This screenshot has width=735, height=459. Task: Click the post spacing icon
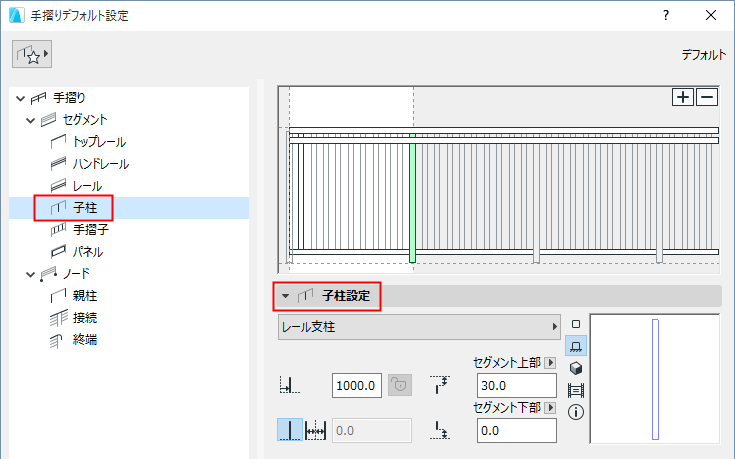[290, 385]
